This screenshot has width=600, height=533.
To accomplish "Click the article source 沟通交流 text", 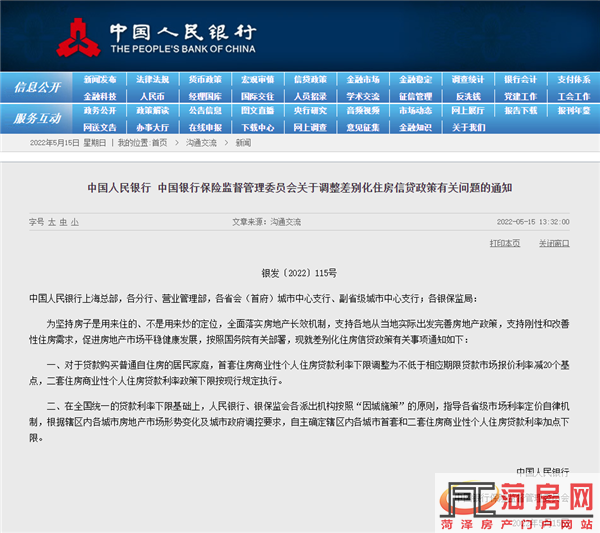I will [285, 222].
